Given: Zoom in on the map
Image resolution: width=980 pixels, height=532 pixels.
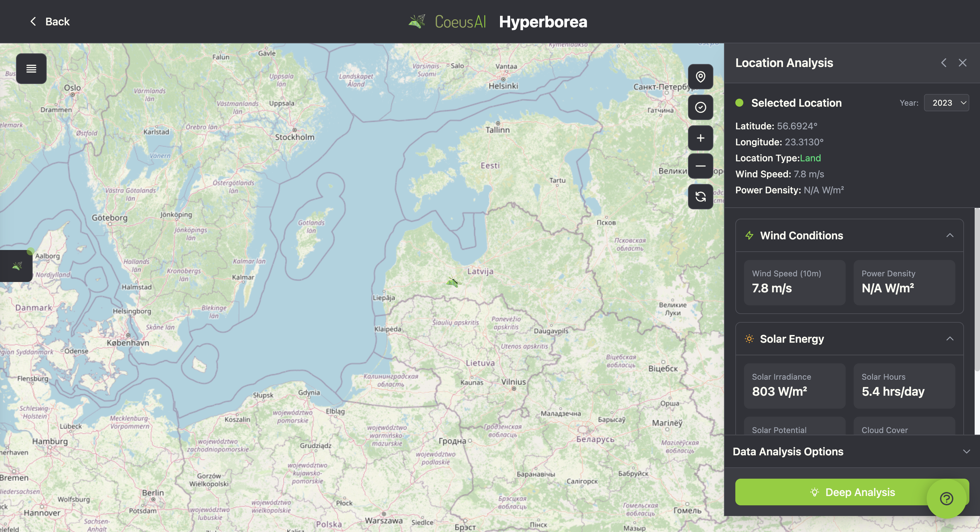Looking at the screenshot, I should 700,138.
